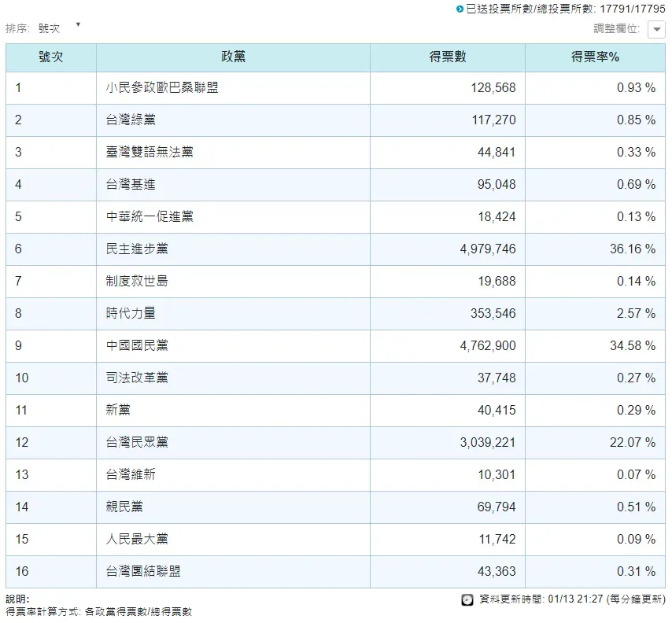The image size is (672, 623).
Task: Sort by the 號次 column header
Action: 51,57
